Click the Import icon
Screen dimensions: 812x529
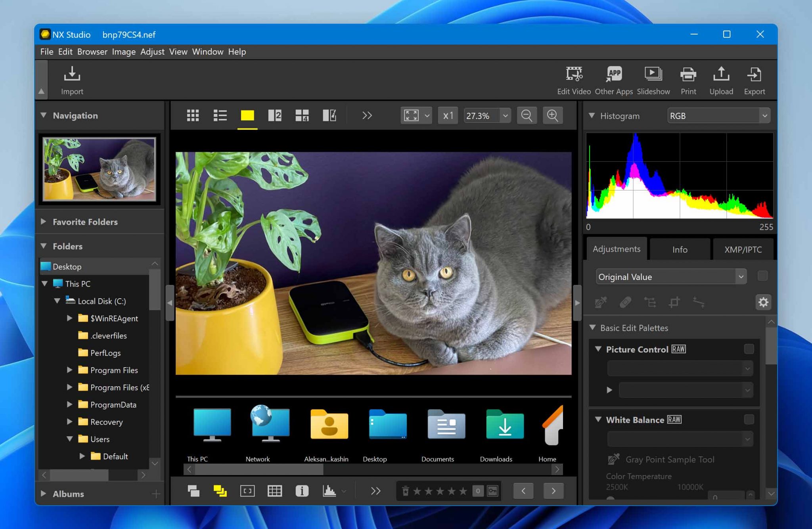[x=72, y=74]
